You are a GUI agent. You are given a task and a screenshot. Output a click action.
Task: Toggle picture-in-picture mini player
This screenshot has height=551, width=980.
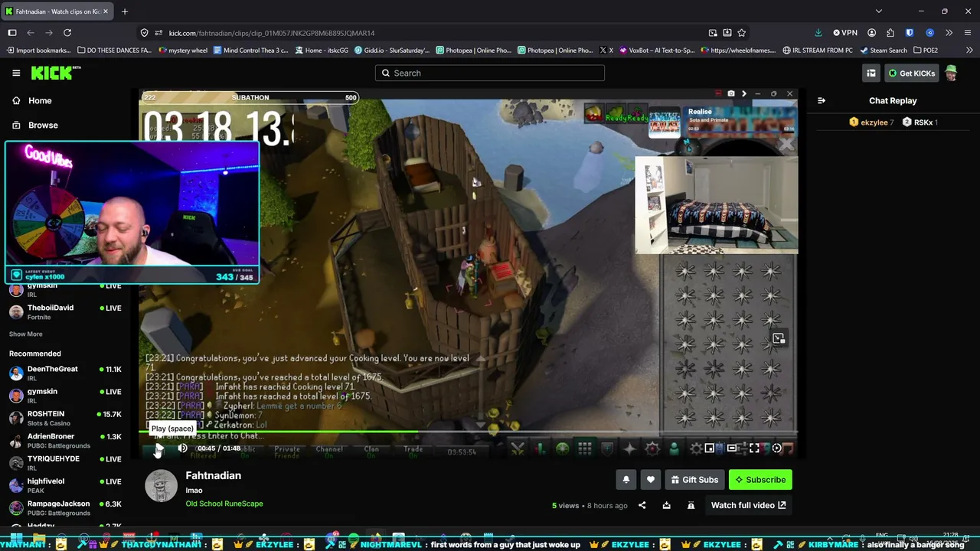click(710, 448)
